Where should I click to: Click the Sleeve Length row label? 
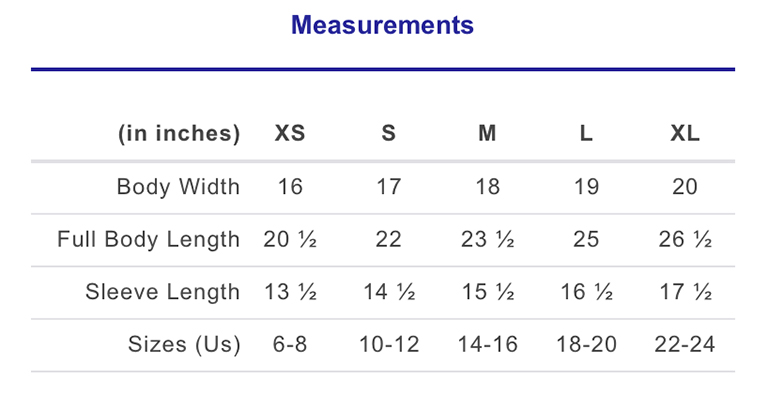coord(163,292)
